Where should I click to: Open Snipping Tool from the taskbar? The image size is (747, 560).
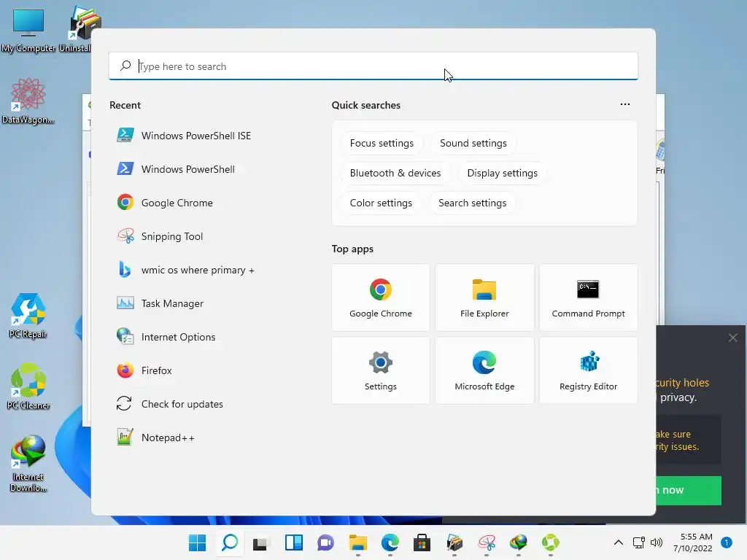click(487, 542)
